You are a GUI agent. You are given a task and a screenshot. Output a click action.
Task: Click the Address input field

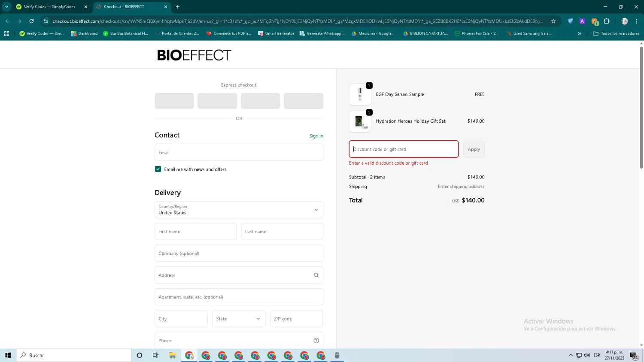[239, 275]
